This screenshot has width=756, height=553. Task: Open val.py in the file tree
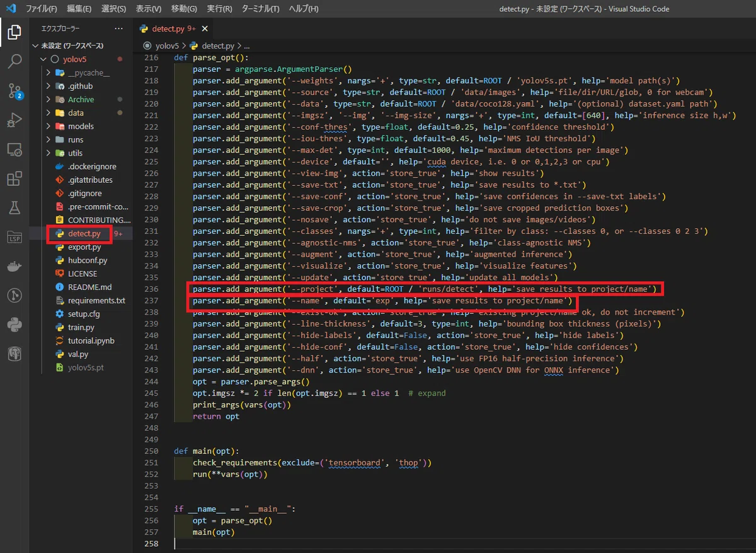coord(78,354)
